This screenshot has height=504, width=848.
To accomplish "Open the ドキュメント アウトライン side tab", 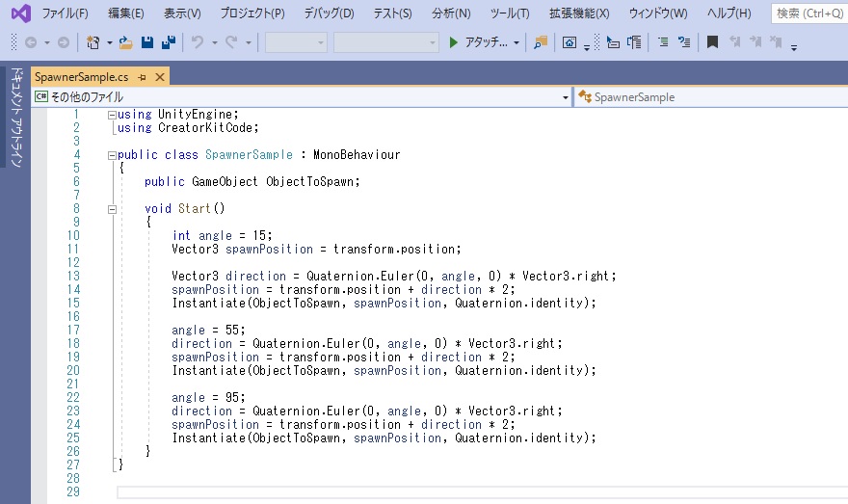I will point(16,117).
